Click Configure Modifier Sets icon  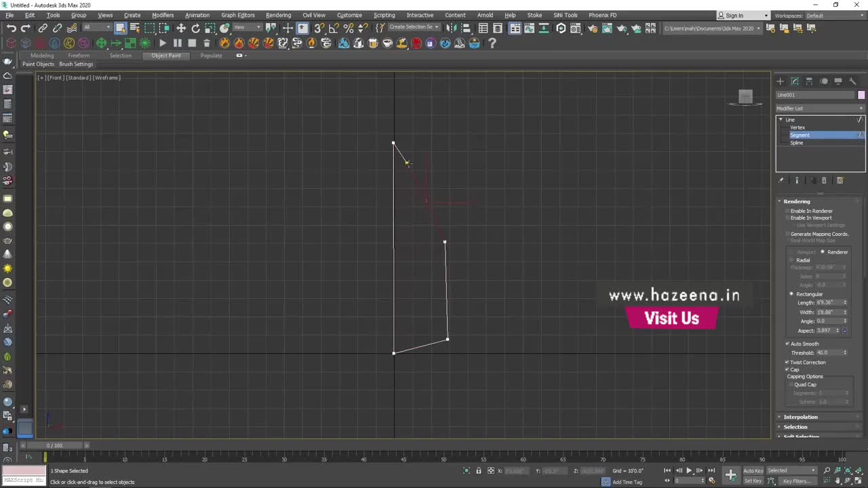pos(840,180)
